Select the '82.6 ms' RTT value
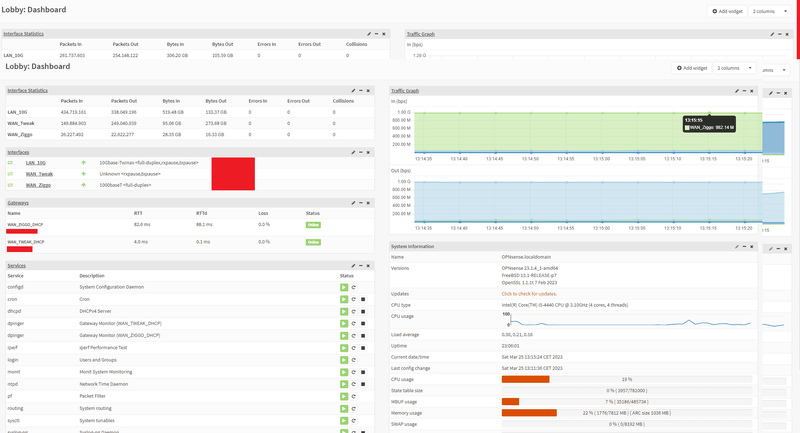Image resolution: width=800 pixels, height=433 pixels. (x=142, y=224)
